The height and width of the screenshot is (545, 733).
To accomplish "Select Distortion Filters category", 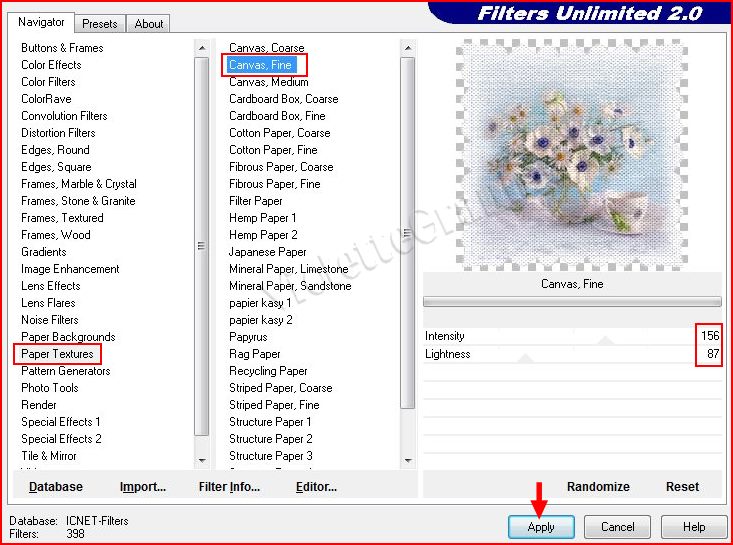I will pyautogui.click(x=58, y=133).
